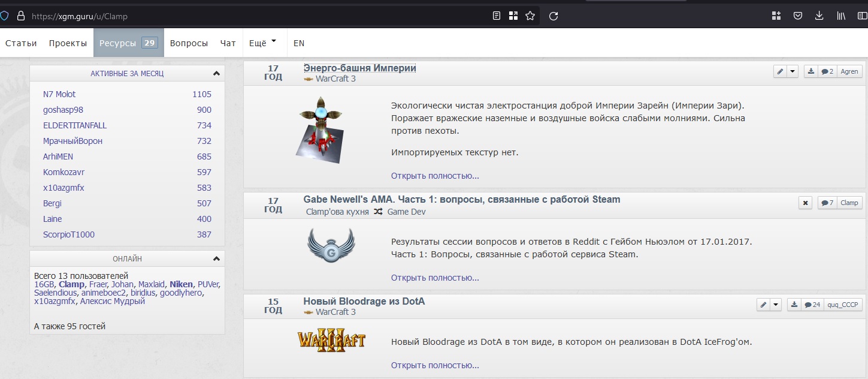Image resolution: width=868 pixels, height=379 pixels.
Task: Open user N7 Molot in the active list
Action: [59, 94]
